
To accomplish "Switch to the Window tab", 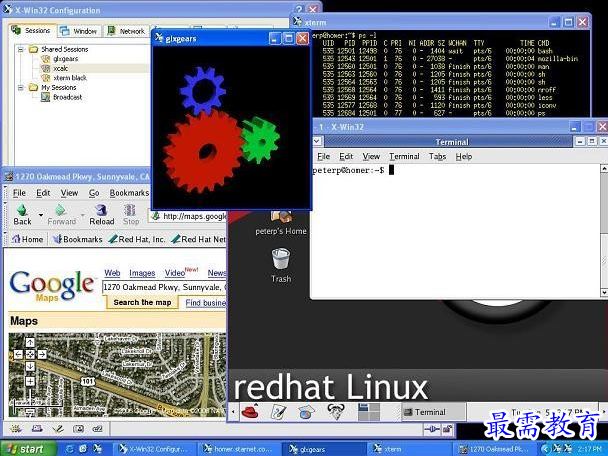I will point(80,31).
